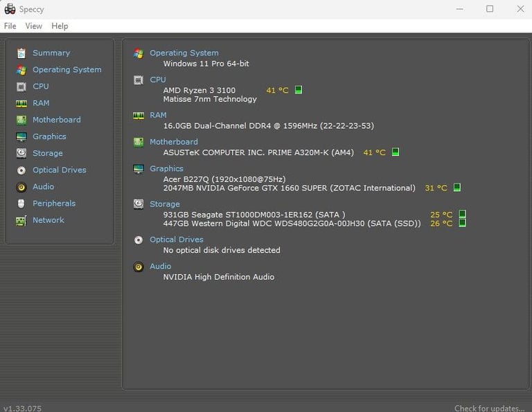Click the Speccy app icon in the title bar

[x=10, y=9]
